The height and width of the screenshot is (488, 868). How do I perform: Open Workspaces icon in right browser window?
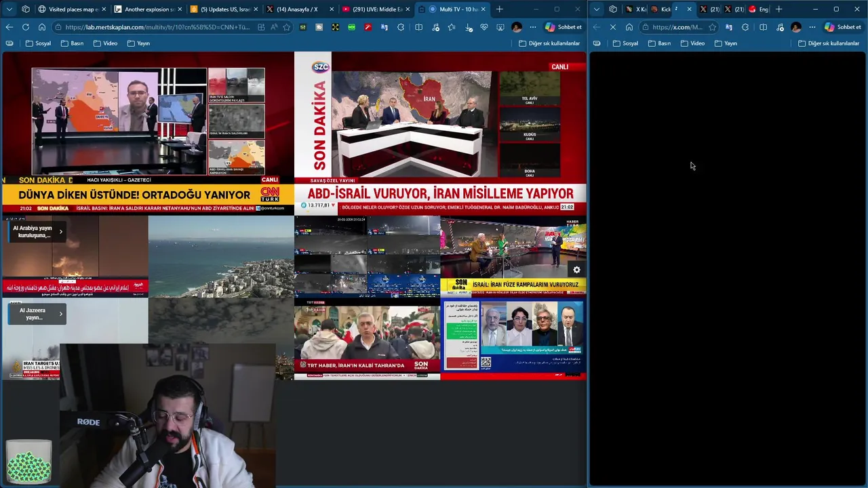click(x=613, y=9)
